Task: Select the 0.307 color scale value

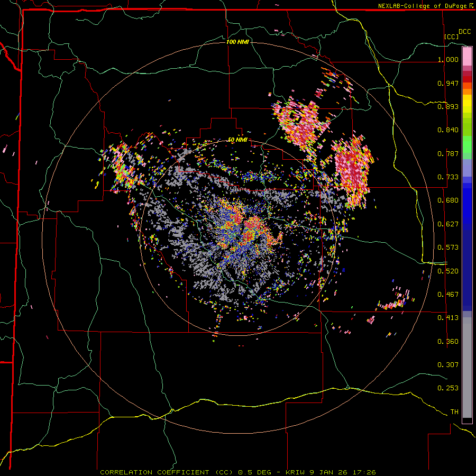Action: [448, 365]
